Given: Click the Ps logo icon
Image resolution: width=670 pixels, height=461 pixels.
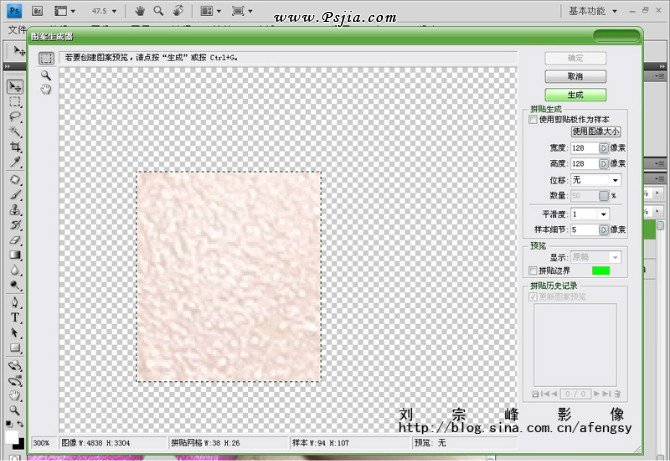Looking at the screenshot, I should (x=14, y=11).
